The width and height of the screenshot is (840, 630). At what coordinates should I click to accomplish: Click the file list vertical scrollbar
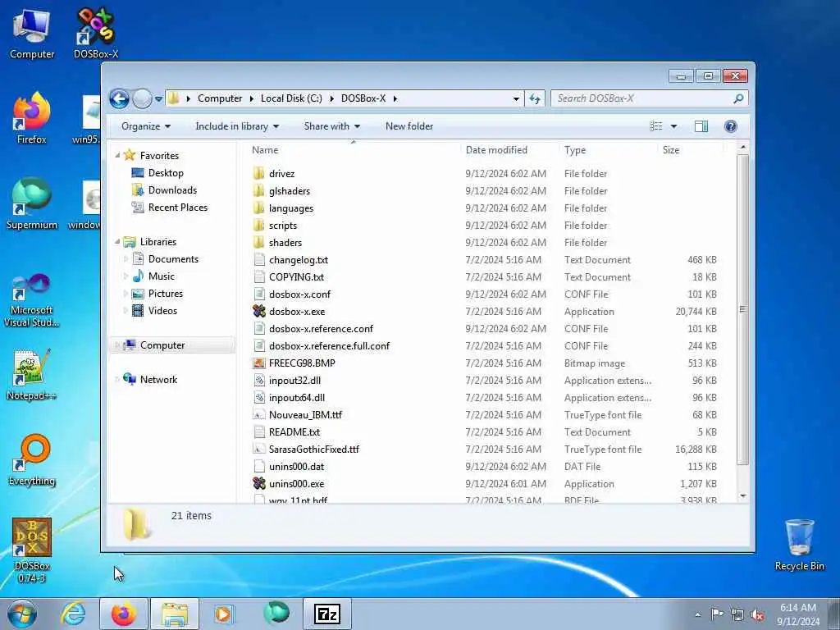click(x=742, y=309)
